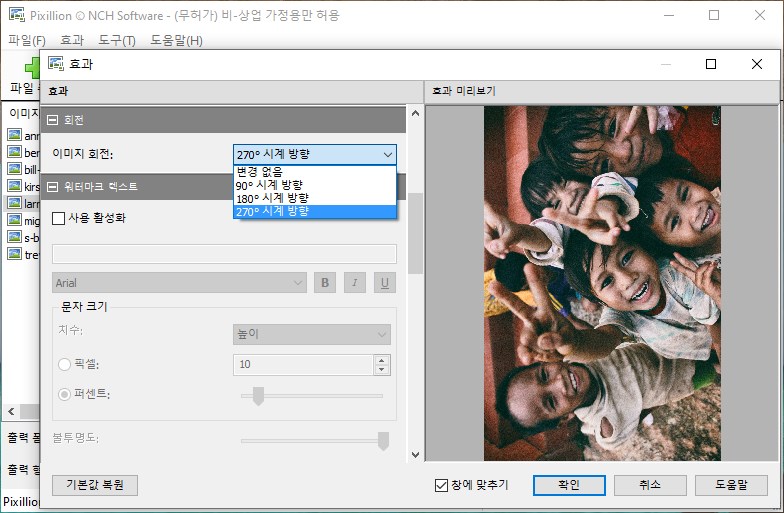This screenshot has height=513, width=784.
Task: Enable the 사용 활성화 checkbox
Action: (x=58, y=218)
